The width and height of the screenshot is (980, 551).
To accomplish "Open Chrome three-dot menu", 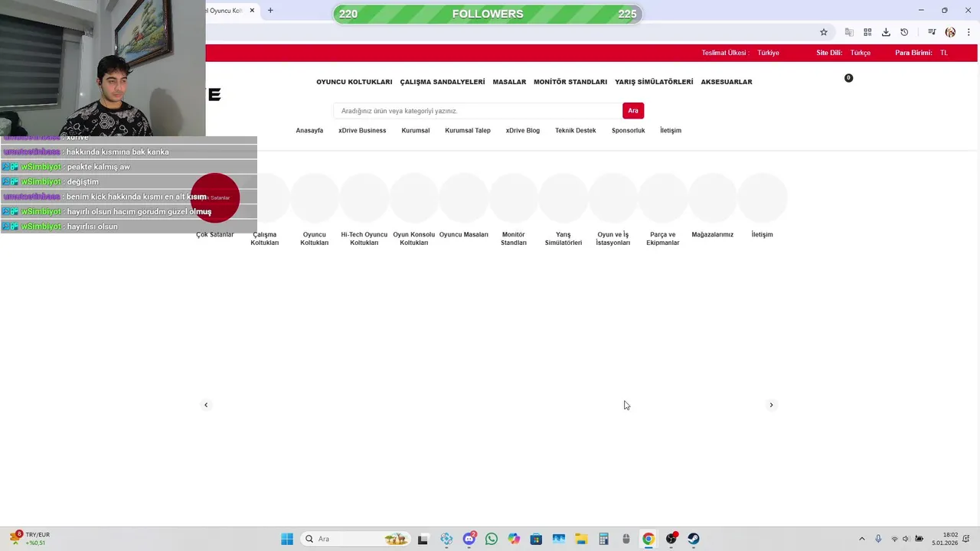I will coord(969,32).
